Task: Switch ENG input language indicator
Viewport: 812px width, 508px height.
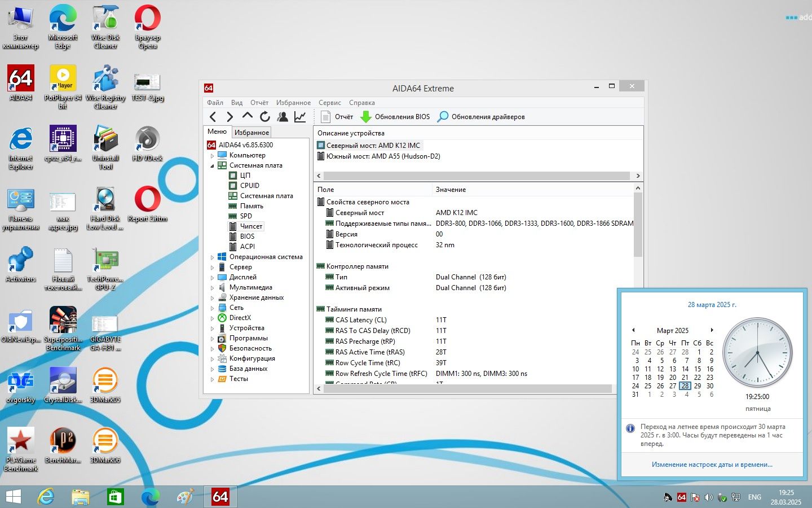Action: point(754,497)
